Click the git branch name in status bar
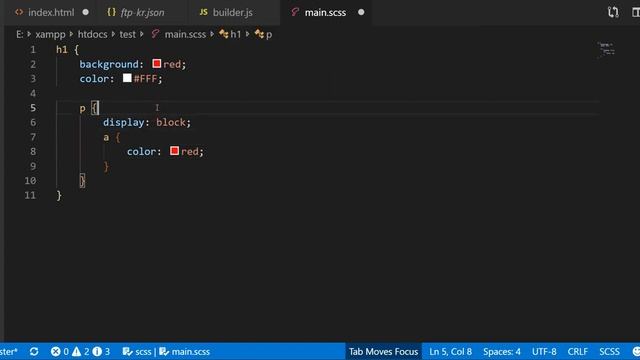This screenshot has height=360, width=640. pyautogui.click(x=9, y=351)
